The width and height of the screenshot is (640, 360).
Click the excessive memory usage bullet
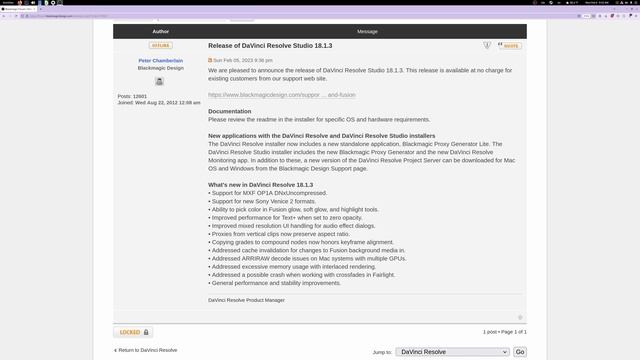292,267
